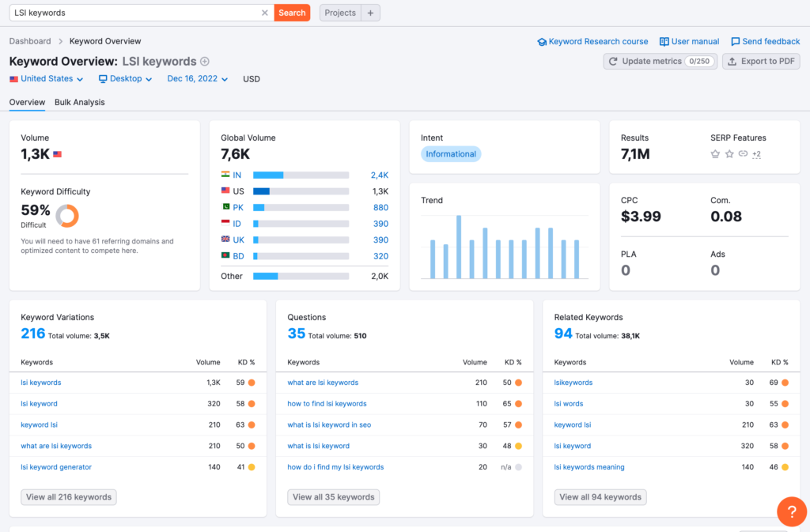
Task: Click View all 94 keywords button
Action: [x=600, y=497]
